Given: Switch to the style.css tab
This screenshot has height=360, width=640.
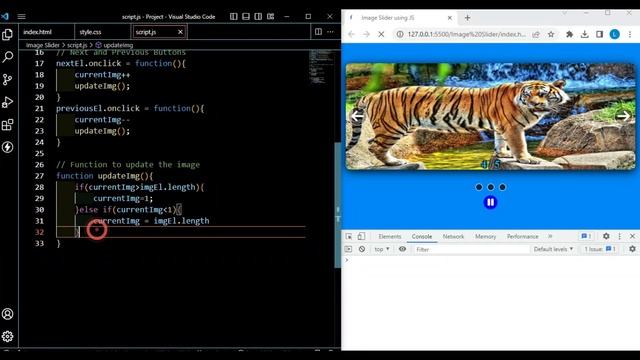Looking at the screenshot, I should coord(90,32).
